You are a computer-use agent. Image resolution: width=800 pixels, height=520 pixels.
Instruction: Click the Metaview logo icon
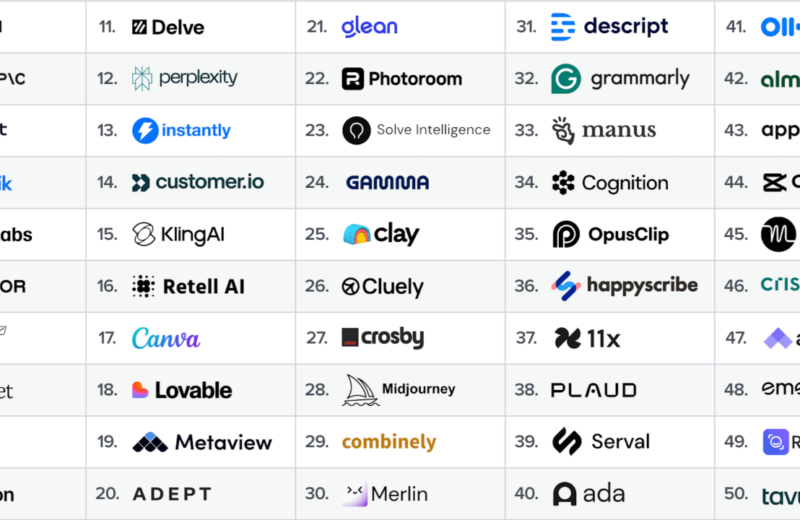tap(150, 442)
